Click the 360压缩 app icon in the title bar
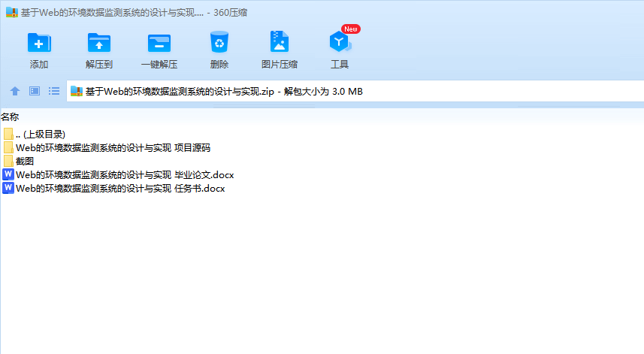 click(x=12, y=12)
